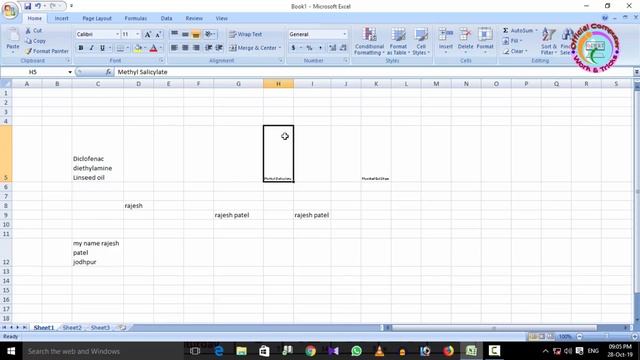Switch to the Review tab
640x360 pixels.
pyautogui.click(x=194, y=18)
